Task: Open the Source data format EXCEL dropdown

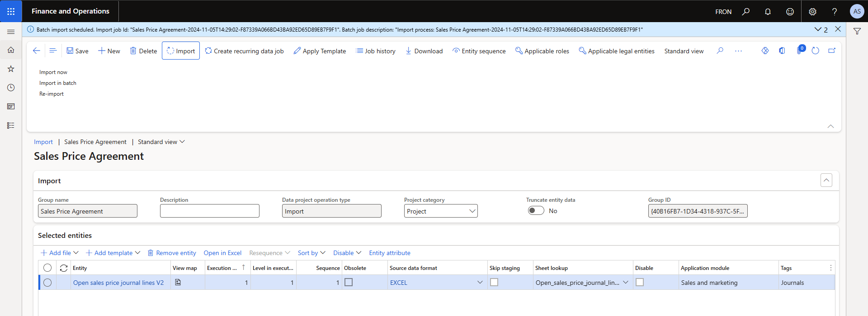Action: [480, 283]
